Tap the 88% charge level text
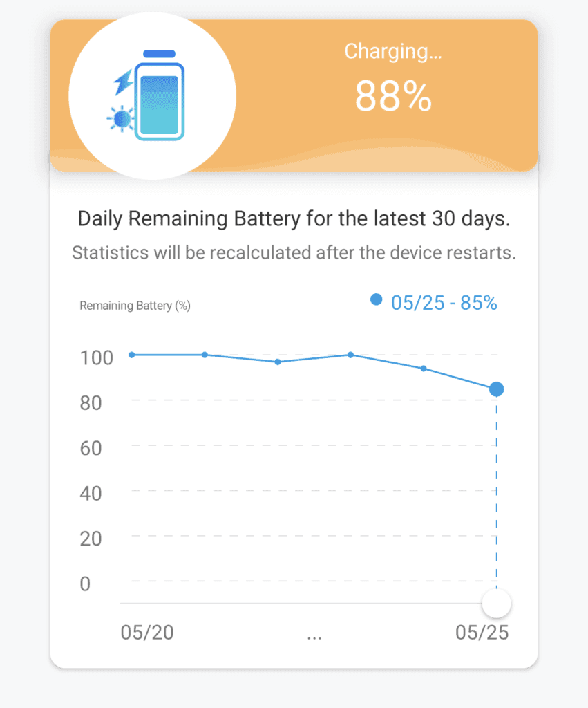The image size is (588, 708). click(393, 95)
